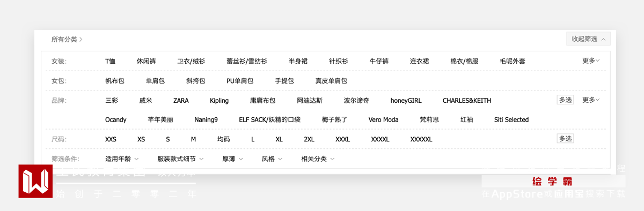The height and width of the screenshot is (211, 644).
Task: Choose 斜挎包 under 女包
Action: click(196, 81)
